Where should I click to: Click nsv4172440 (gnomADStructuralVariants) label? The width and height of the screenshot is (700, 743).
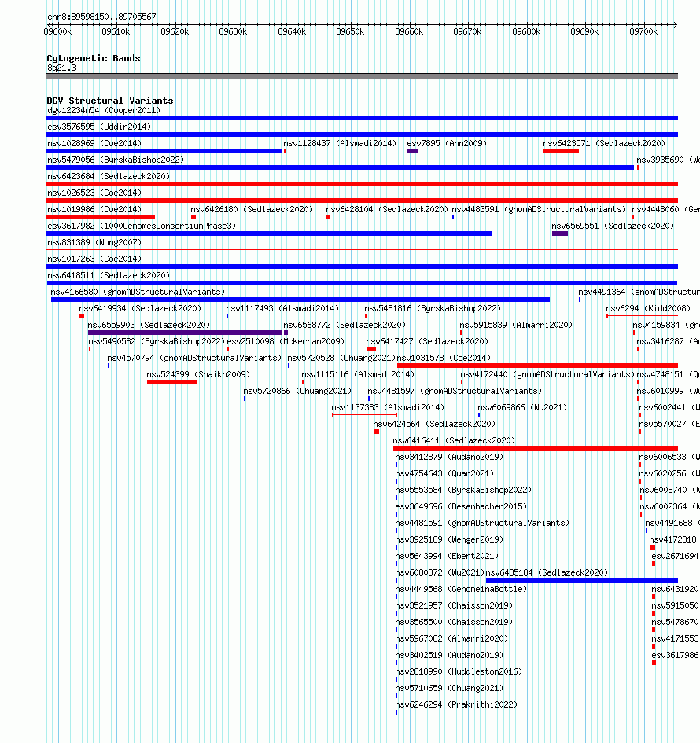[x=547, y=374]
